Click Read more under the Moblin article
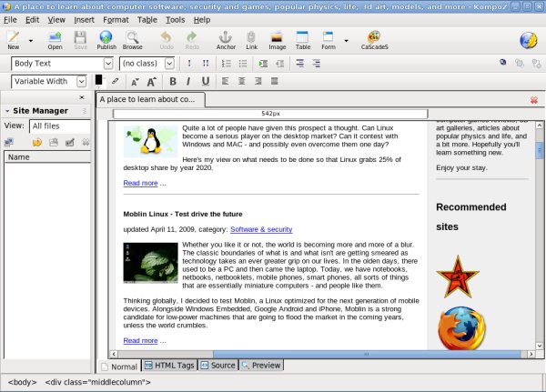Screen dimensions: 546x392 coord(140,340)
